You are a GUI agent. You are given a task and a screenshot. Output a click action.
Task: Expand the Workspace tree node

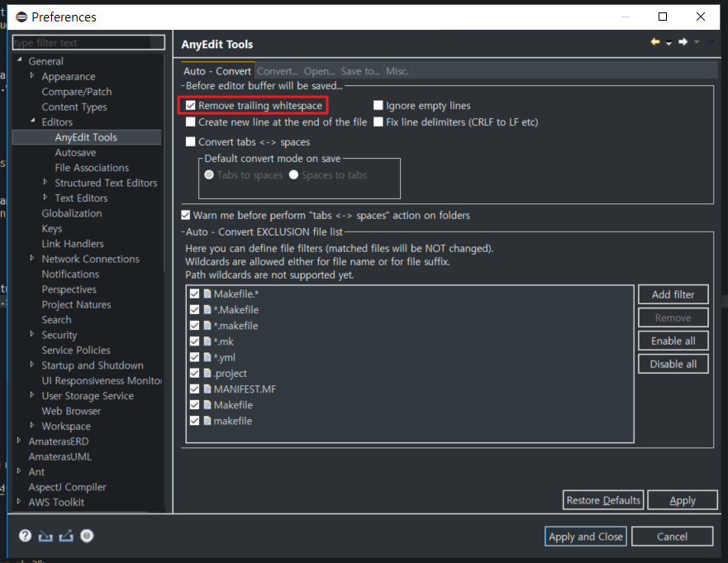coord(32,425)
